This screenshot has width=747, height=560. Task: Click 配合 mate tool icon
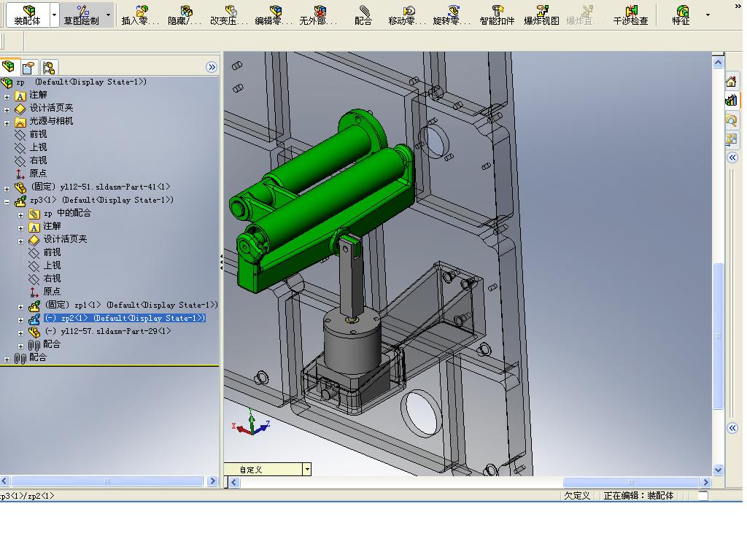(x=363, y=15)
